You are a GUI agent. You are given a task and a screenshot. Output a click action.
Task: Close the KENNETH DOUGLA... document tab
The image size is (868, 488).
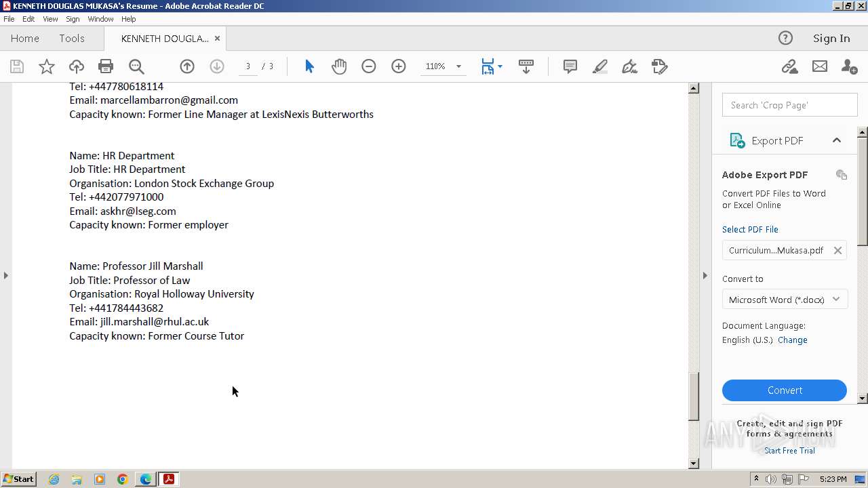(217, 39)
